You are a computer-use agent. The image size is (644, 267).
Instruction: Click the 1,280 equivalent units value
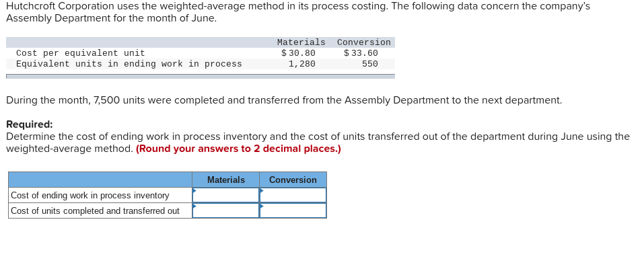(x=302, y=64)
